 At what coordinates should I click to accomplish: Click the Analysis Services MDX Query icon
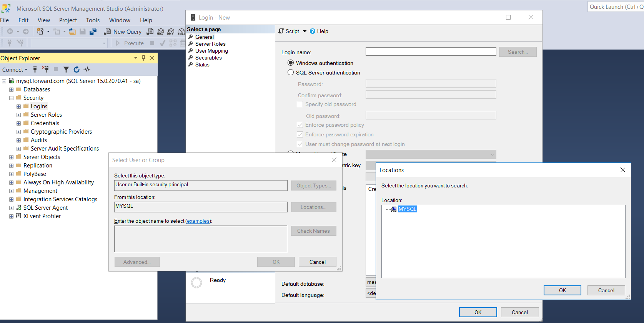[x=160, y=31]
